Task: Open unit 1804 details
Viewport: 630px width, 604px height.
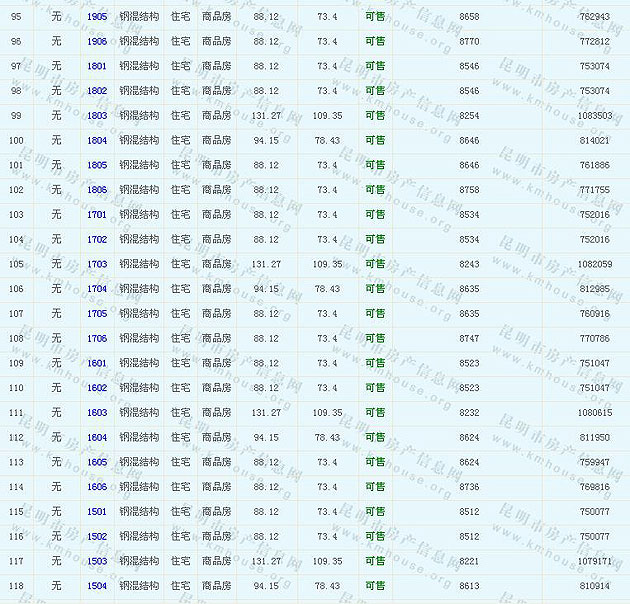Action: [x=97, y=141]
